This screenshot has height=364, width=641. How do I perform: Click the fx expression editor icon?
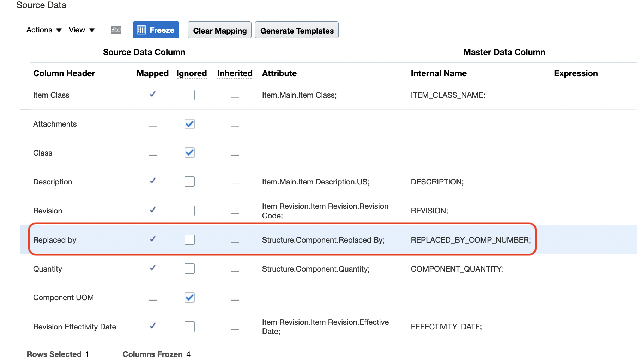click(116, 30)
